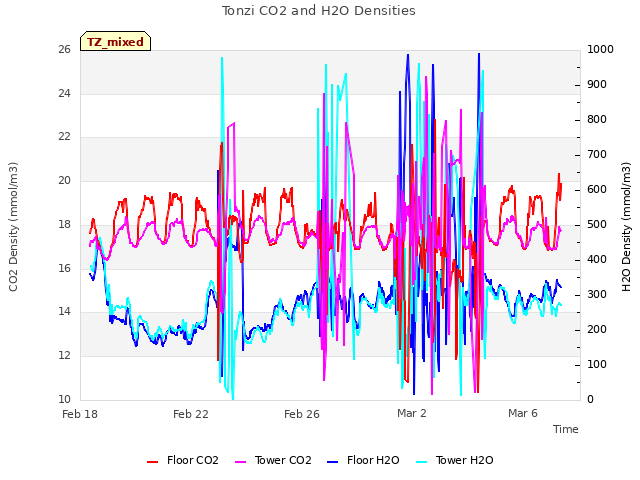Screen dimensions: 640x480
Task: Click the 700 tick on the H2O axis
Action: (x=597, y=155)
